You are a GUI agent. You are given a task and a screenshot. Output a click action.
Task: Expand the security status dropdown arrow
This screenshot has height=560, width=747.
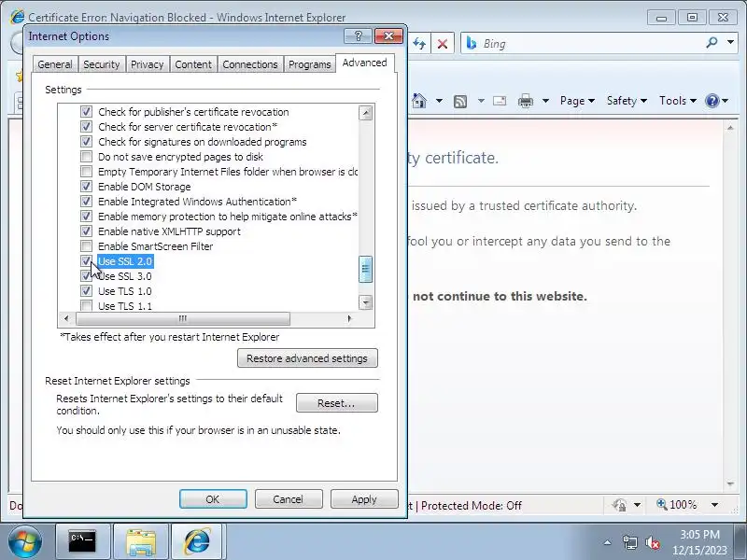pyautogui.click(x=638, y=505)
